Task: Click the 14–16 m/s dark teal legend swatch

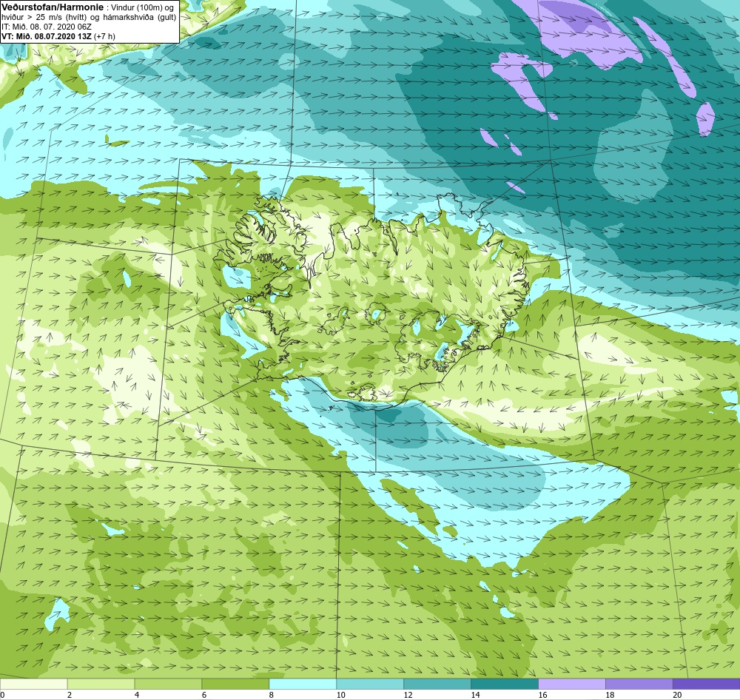Action: point(505,684)
